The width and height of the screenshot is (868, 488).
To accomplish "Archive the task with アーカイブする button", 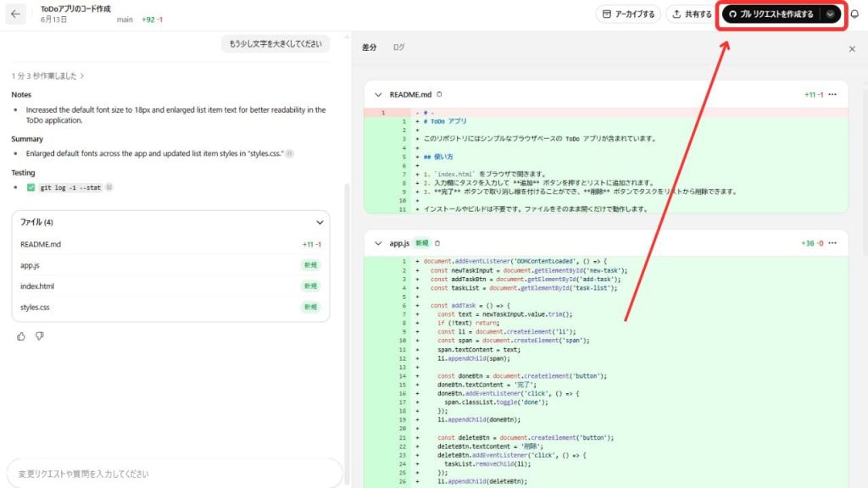I will (628, 14).
